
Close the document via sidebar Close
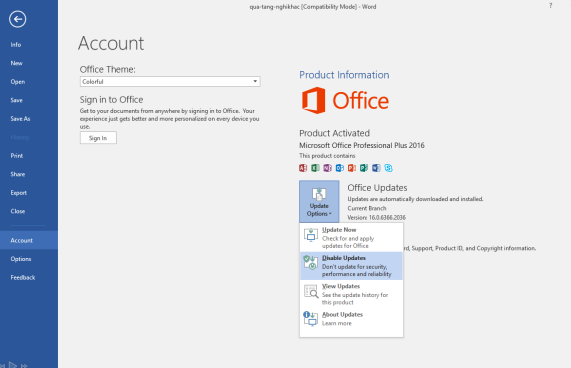17,211
